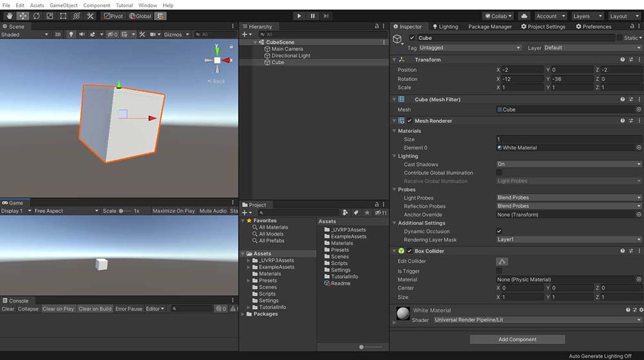644x360 pixels.
Task: Select the Scale tool
Action: pyautogui.click(x=50, y=15)
